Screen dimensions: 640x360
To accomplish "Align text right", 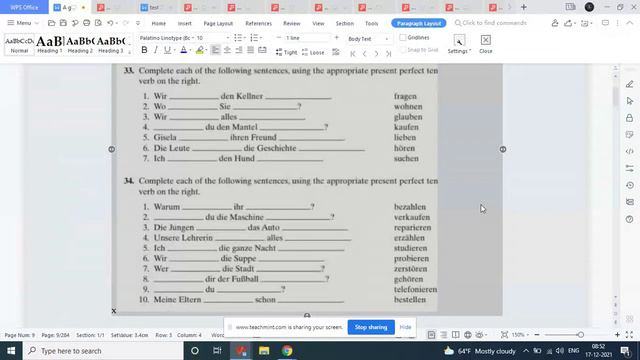I will point(239,50).
